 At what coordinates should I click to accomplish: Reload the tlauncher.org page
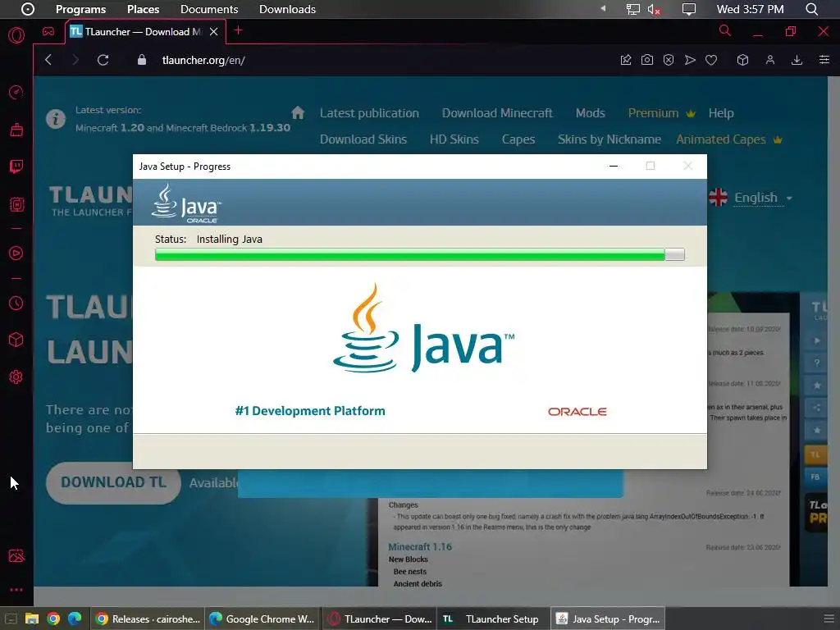click(103, 60)
